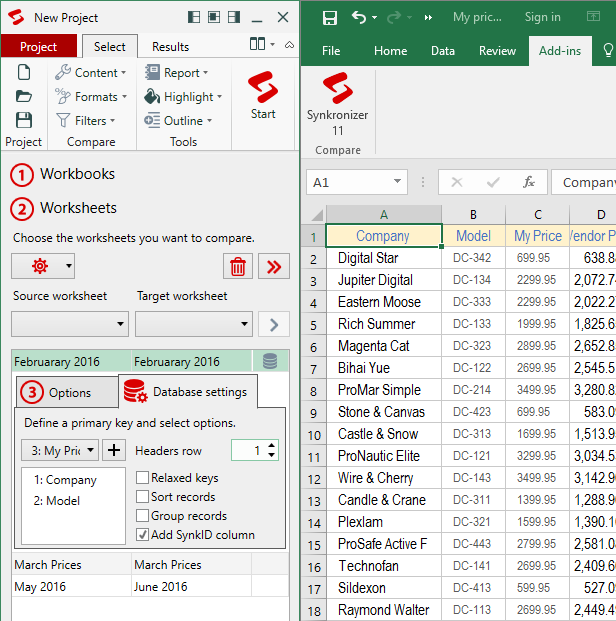
Task: Select '2: Model' in primary key list
Action: 57,501
